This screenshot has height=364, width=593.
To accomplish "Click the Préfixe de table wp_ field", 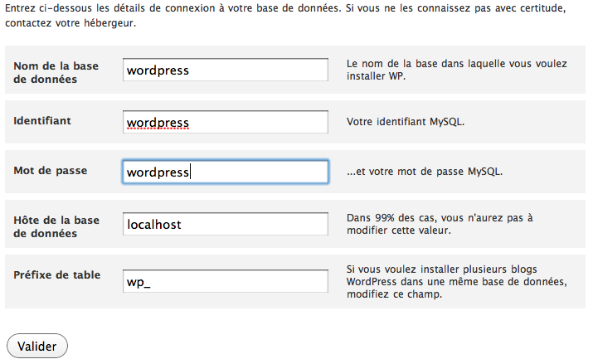I will pos(226,281).
